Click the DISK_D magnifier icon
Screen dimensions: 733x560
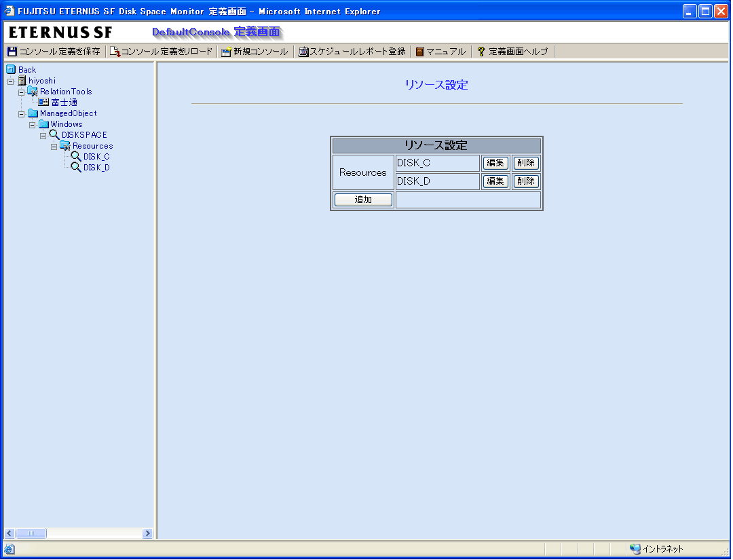[x=76, y=168]
